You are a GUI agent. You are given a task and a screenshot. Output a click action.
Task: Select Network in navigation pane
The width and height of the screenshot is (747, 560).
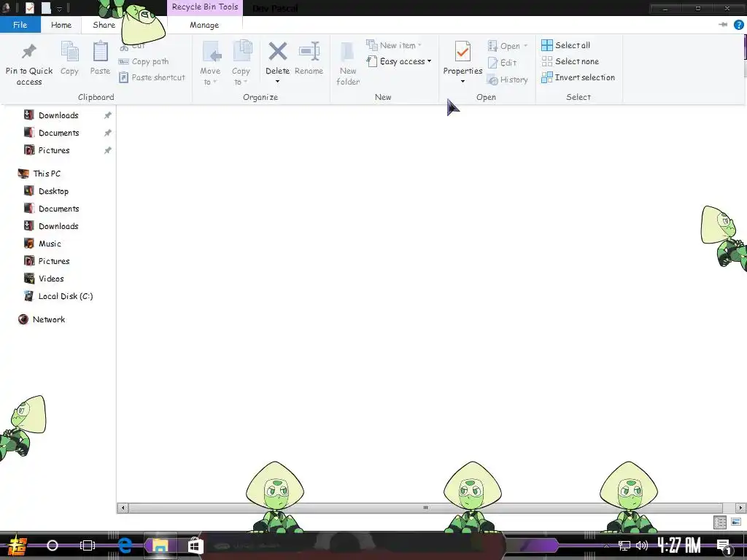49,319
